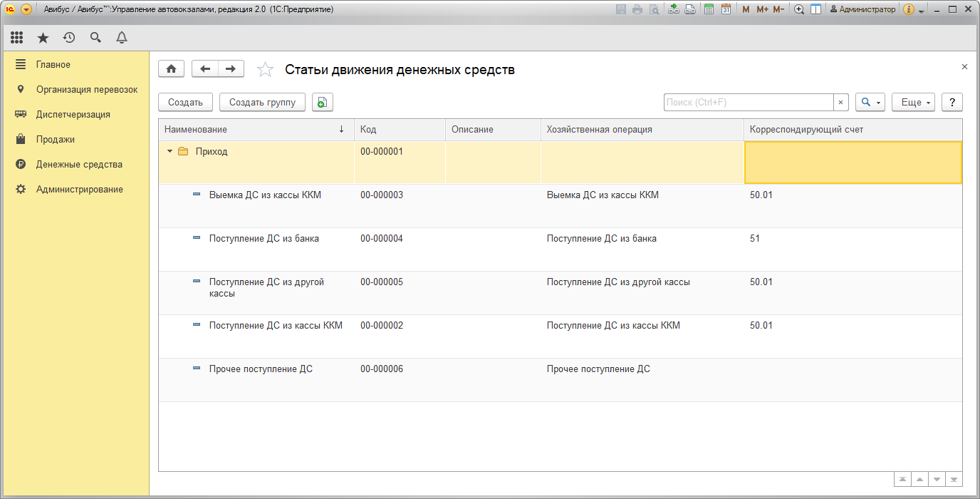
Task: Open the notifications bell icon
Action: pyautogui.click(x=122, y=38)
